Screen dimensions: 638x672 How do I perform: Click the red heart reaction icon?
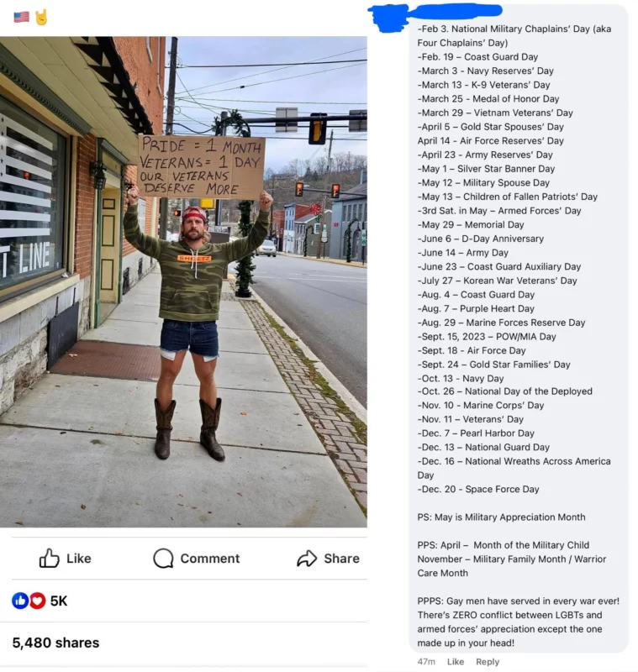click(37, 601)
